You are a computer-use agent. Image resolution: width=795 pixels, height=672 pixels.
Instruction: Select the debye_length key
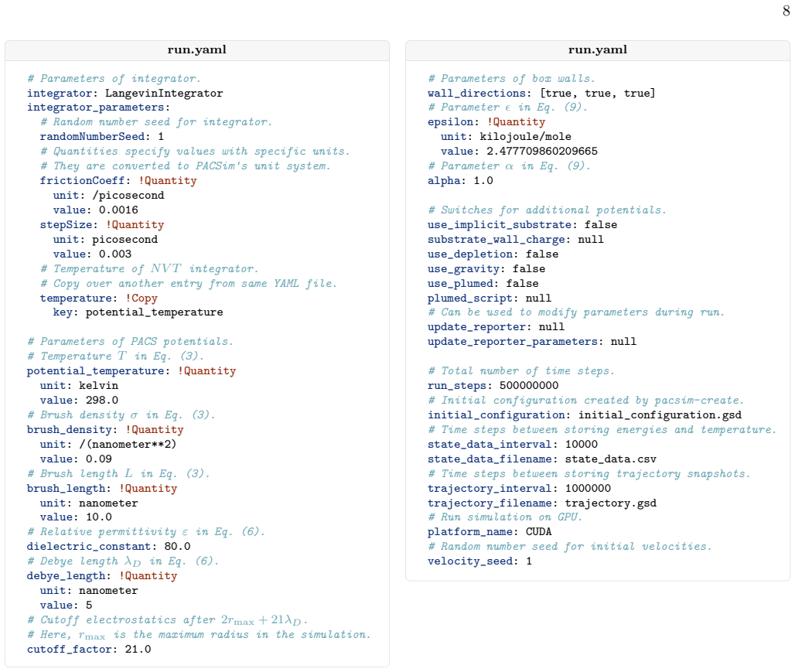pyautogui.click(x=66, y=576)
